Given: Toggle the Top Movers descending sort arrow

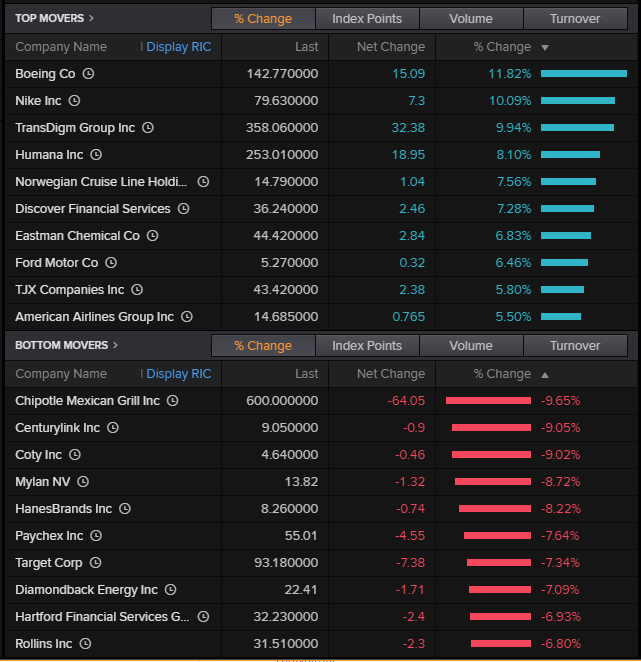Looking at the screenshot, I should click(545, 48).
